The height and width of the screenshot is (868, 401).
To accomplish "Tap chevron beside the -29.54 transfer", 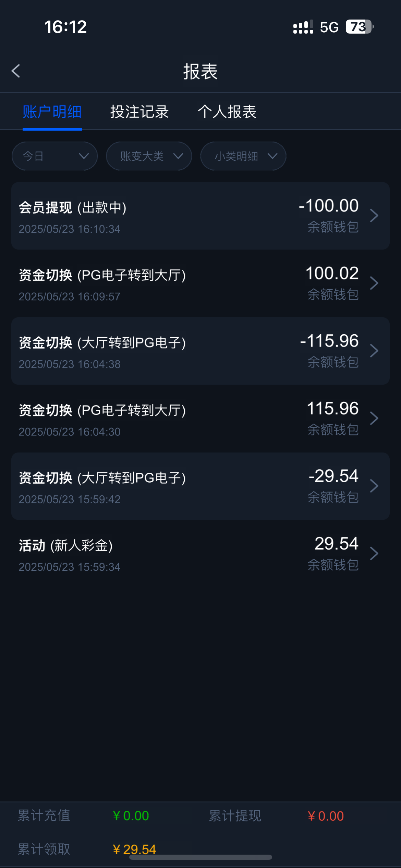I will click(x=374, y=486).
